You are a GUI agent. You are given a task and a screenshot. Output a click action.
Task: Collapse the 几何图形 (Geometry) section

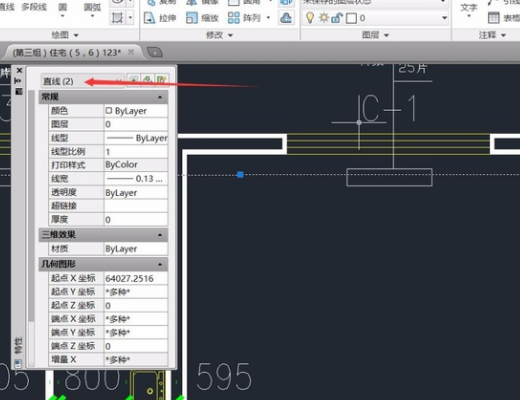click(160, 264)
